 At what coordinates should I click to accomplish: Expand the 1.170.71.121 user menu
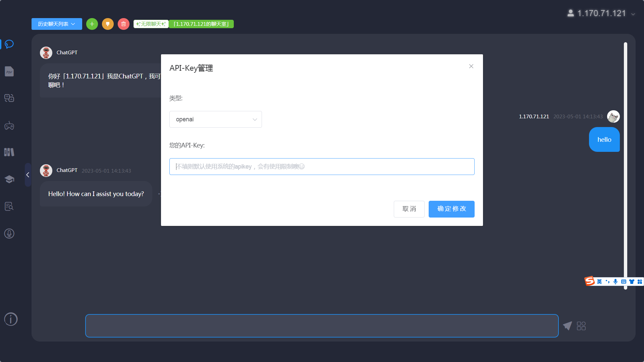click(601, 13)
